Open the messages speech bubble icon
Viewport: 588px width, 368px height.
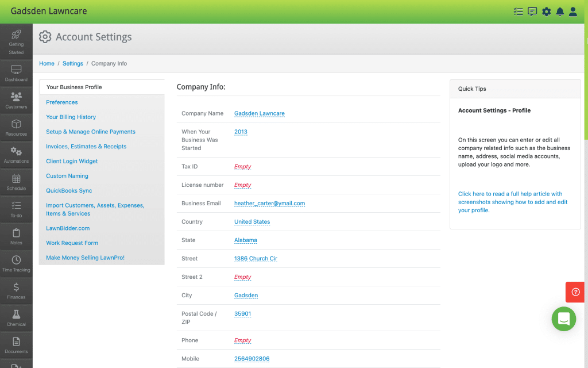tap(532, 11)
